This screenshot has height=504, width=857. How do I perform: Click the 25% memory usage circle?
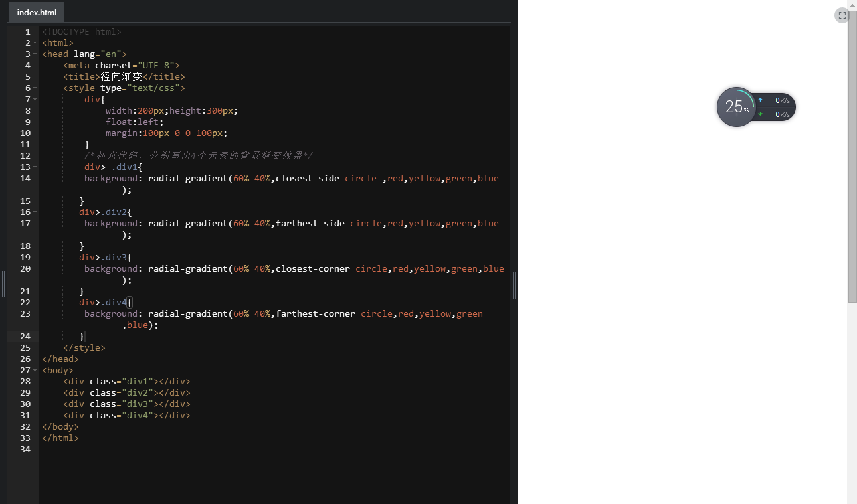(x=736, y=107)
